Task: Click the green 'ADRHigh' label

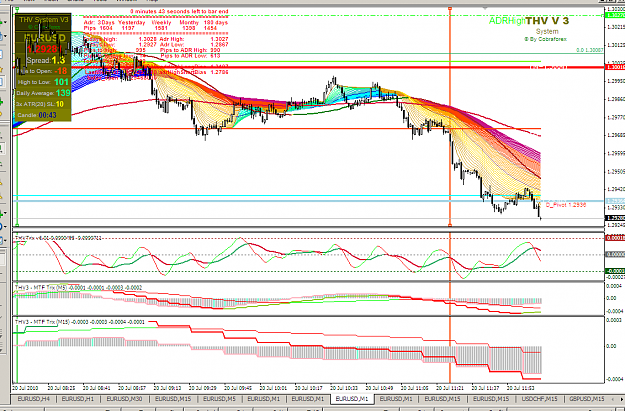Action: [507, 21]
